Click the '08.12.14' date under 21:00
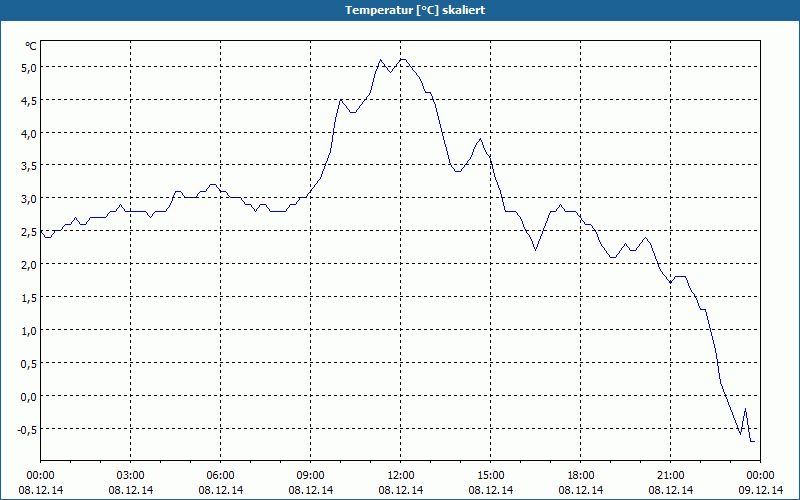800x500 pixels. pyautogui.click(x=670, y=490)
